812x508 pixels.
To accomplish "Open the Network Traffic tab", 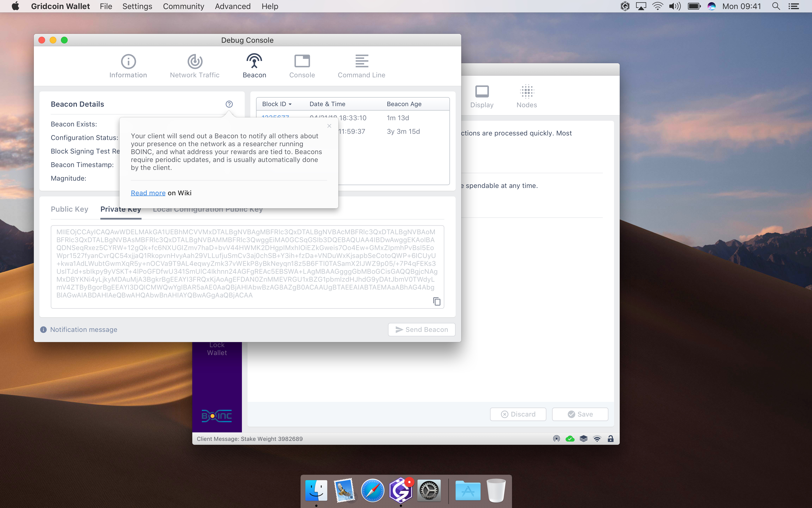I will (195, 66).
